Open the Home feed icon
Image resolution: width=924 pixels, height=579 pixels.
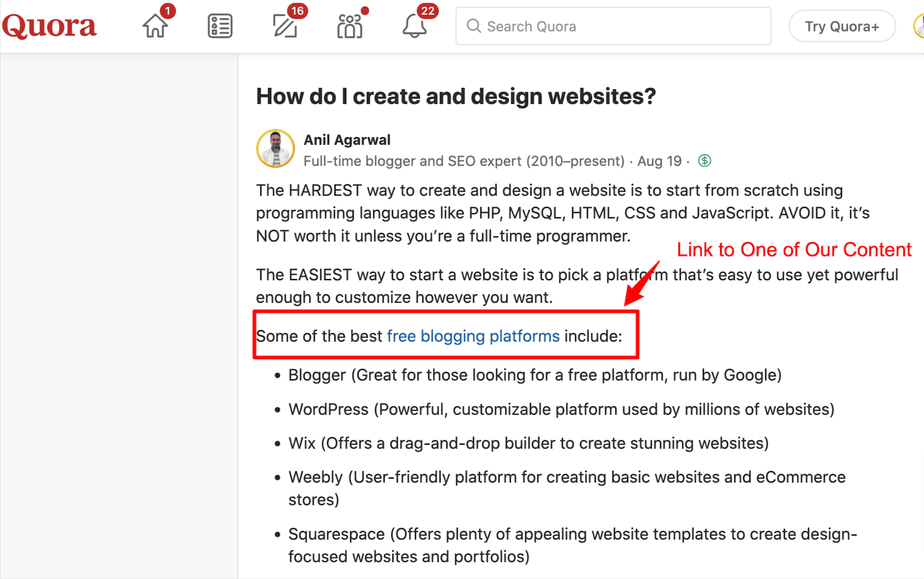point(155,26)
